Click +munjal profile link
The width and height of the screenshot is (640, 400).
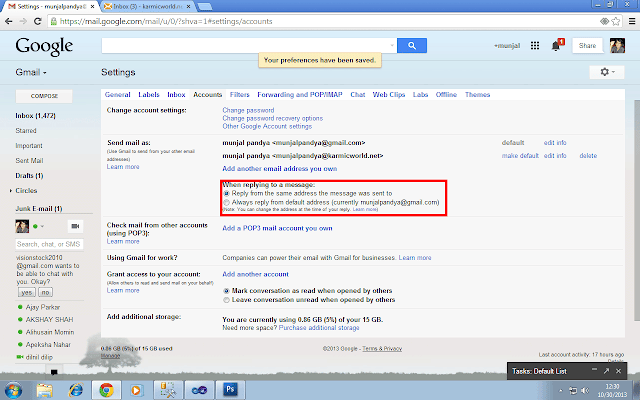pos(507,46)
